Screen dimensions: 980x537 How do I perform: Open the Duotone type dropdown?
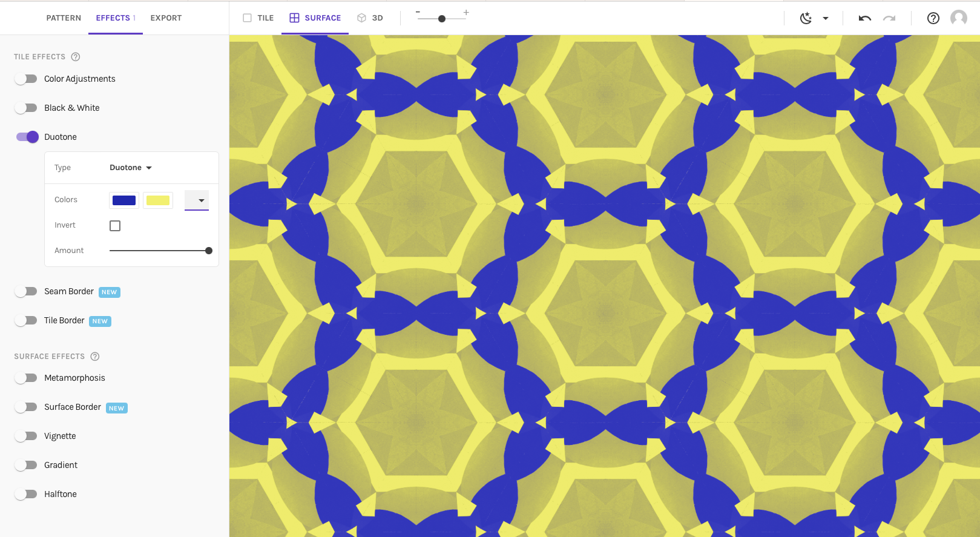[131, 168]
